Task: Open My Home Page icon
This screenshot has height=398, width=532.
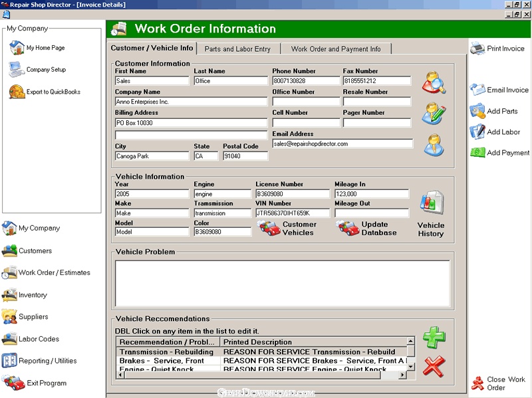Action: (x=17, y=48)
